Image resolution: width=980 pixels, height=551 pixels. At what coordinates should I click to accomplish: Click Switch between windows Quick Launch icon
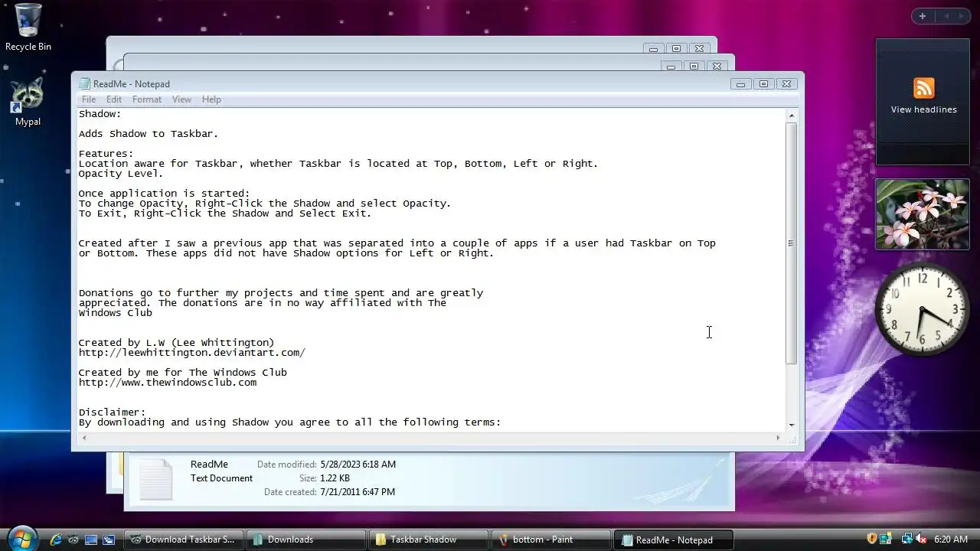click(109, 540)
